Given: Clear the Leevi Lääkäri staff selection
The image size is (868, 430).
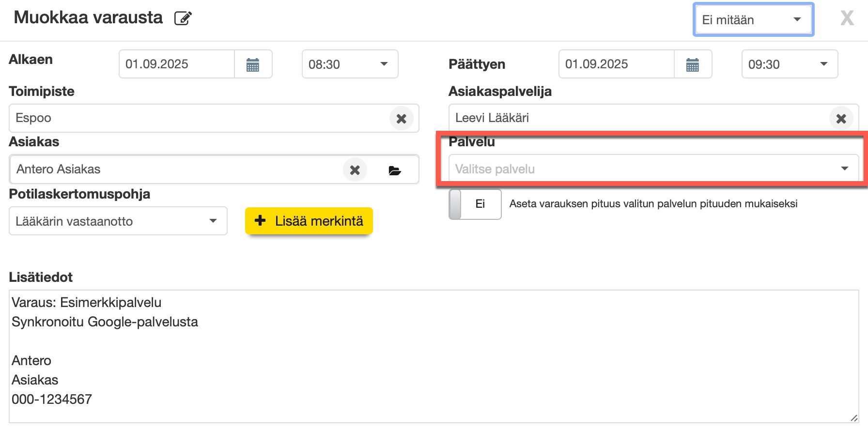Looking at the screenshot, I should (x=841, y=119).
